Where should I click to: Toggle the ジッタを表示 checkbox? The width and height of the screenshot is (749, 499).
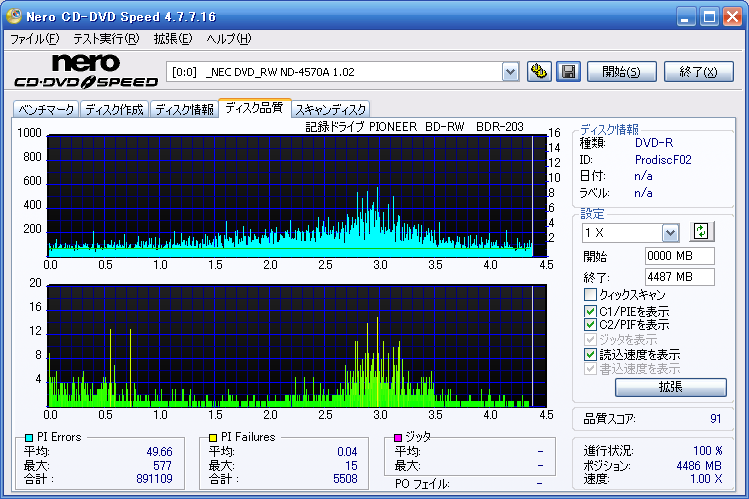[590, 340]
